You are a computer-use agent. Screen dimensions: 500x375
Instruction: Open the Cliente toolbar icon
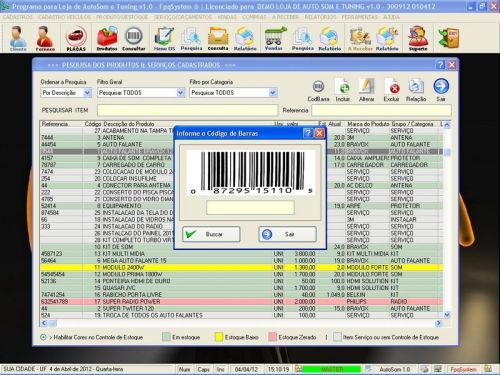[x=18, y=39]
